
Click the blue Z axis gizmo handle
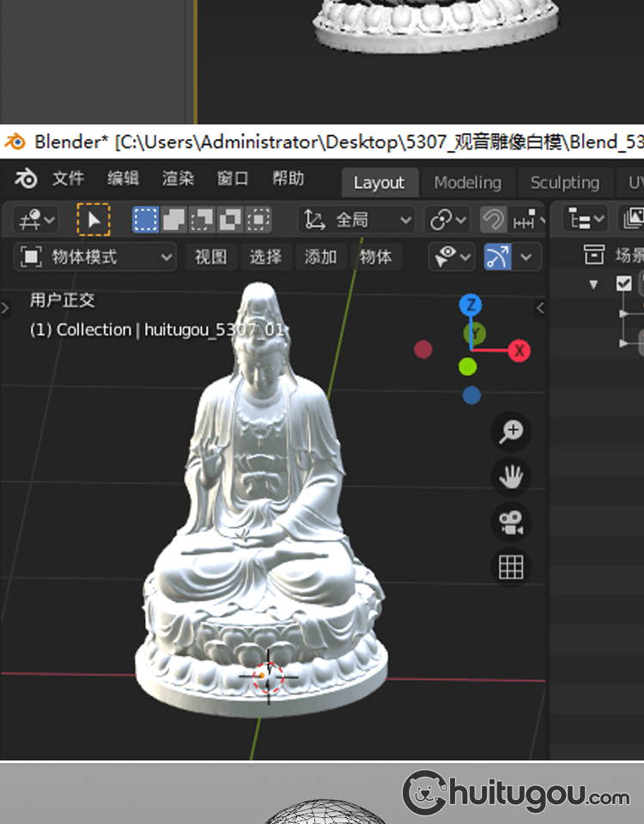tap(470, 305)
